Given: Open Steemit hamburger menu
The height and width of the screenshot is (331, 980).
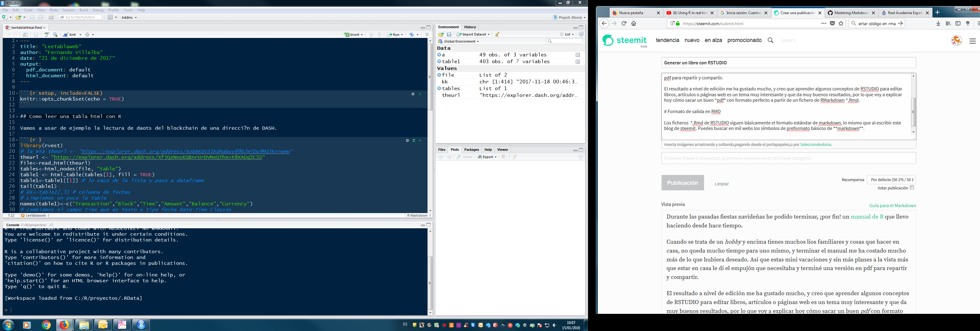Looking at the screenshot, I should 972,41.
